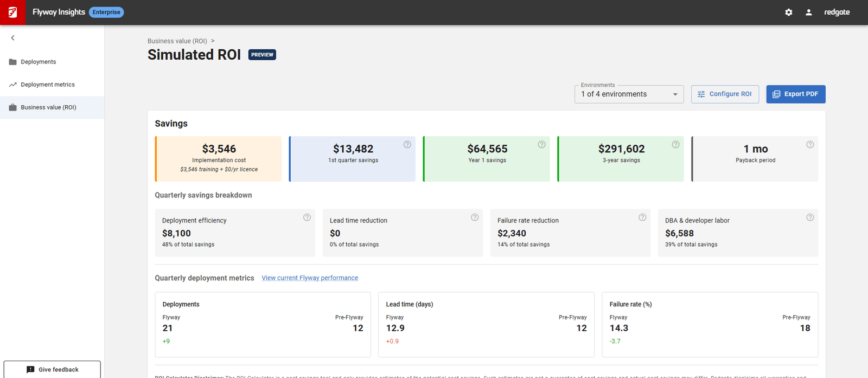
Task: Click the redgate account name
Action: pos(837,12)
